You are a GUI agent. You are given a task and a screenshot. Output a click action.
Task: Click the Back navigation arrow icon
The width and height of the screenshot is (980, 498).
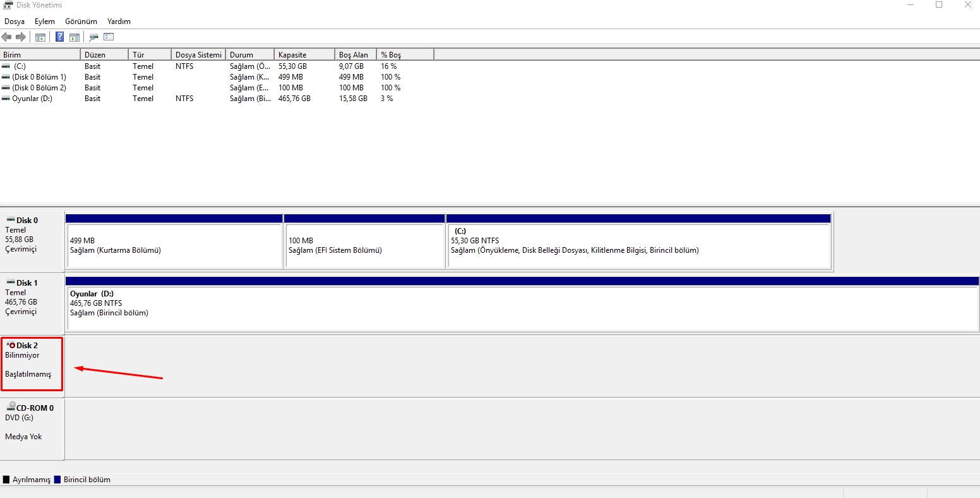6,37
